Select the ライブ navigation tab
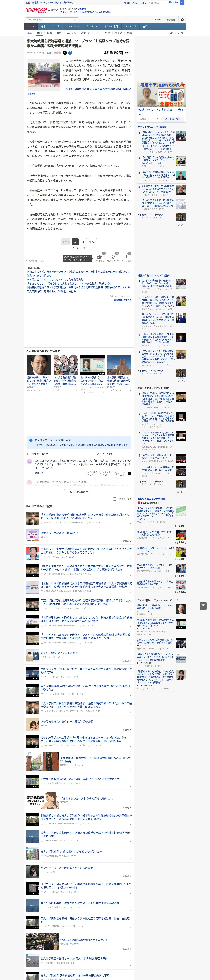 56,27
